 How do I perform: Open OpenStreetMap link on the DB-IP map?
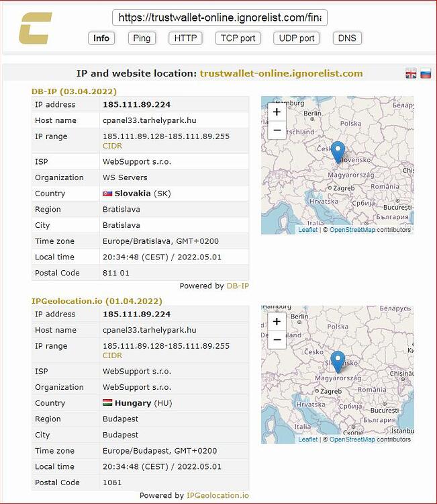(x=352, y=230)
